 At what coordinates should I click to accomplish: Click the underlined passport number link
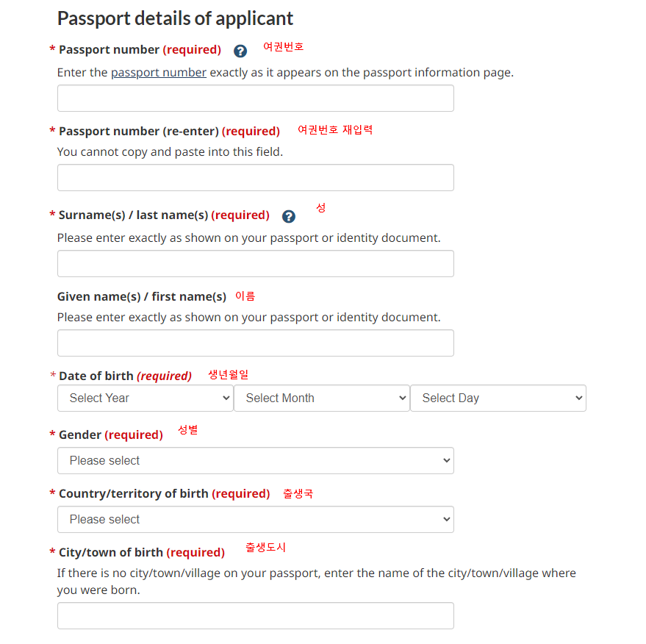[x=159, y=73]
